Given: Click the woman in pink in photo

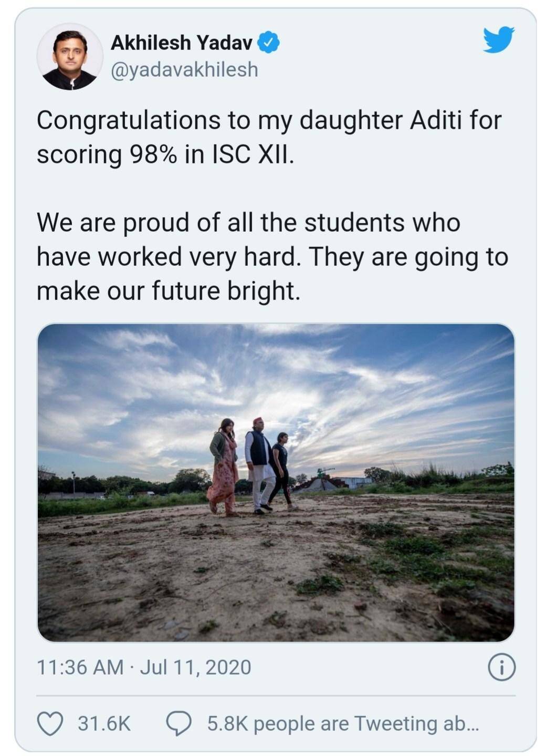Looking at the screenshot, I should [x=223, y=468].
